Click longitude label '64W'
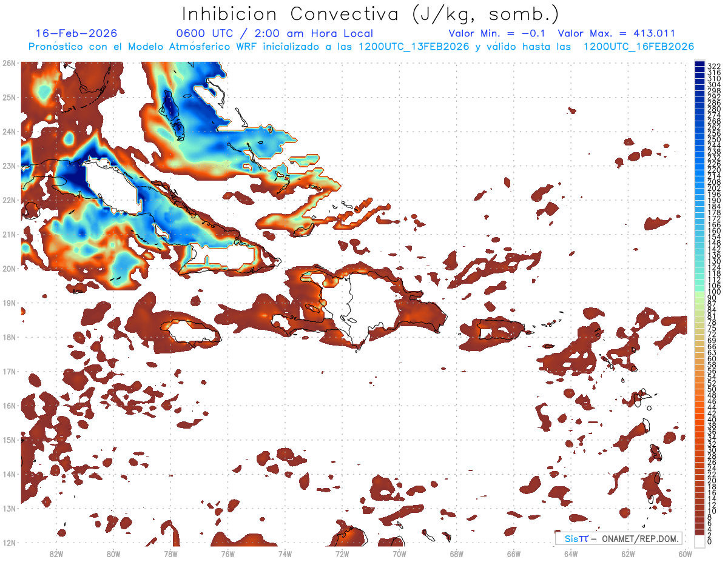Viewport: 728px width, 562px height. click(571, 554)
